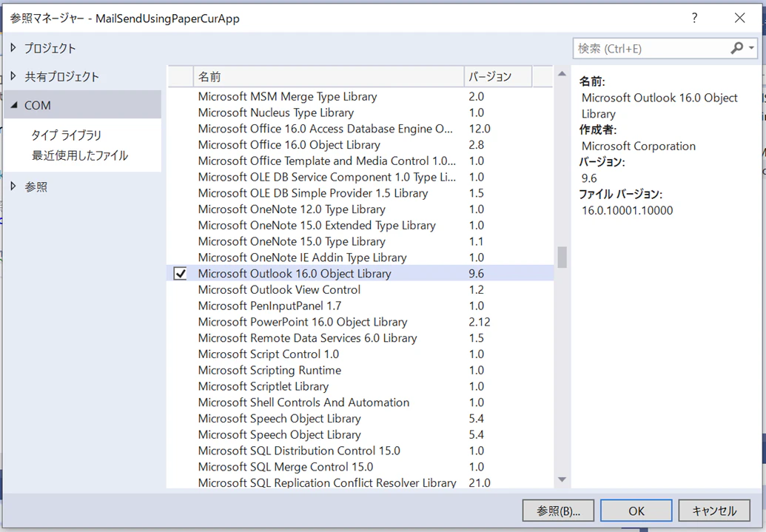Select Microsoft SQL Replication Conflict Resolver Library
This screenshot has width=766, height=532.
360,482
